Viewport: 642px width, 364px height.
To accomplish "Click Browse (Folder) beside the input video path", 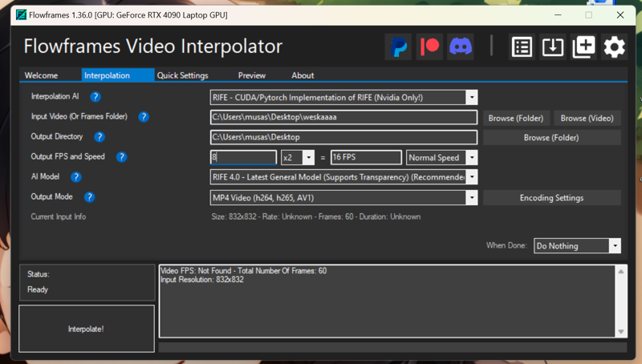I will (516, 118).
